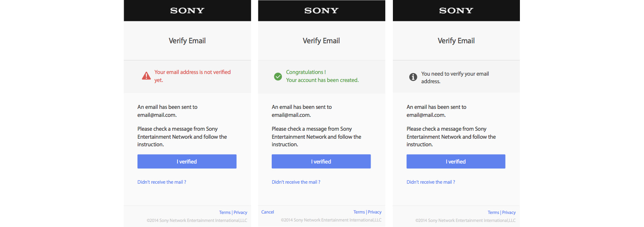Open Privacy in the error panel footer
This screenshot has width=644, height=227.
point(241,212)
